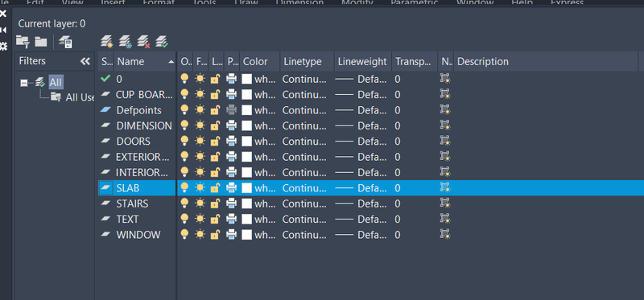The width and height of the screenshot is (644, 300).
Task: Click the Status column header
Action: point(106,62)
